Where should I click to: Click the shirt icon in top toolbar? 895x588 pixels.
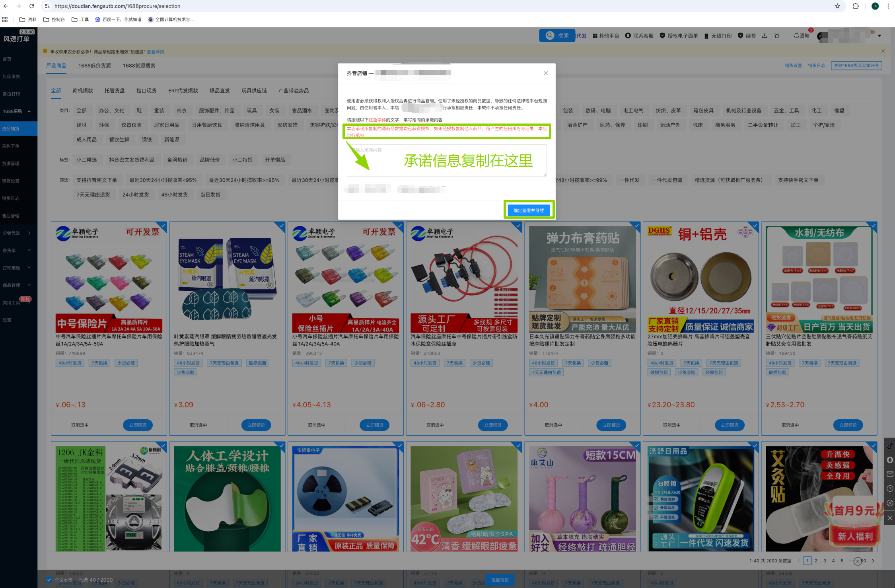(777, 36)
